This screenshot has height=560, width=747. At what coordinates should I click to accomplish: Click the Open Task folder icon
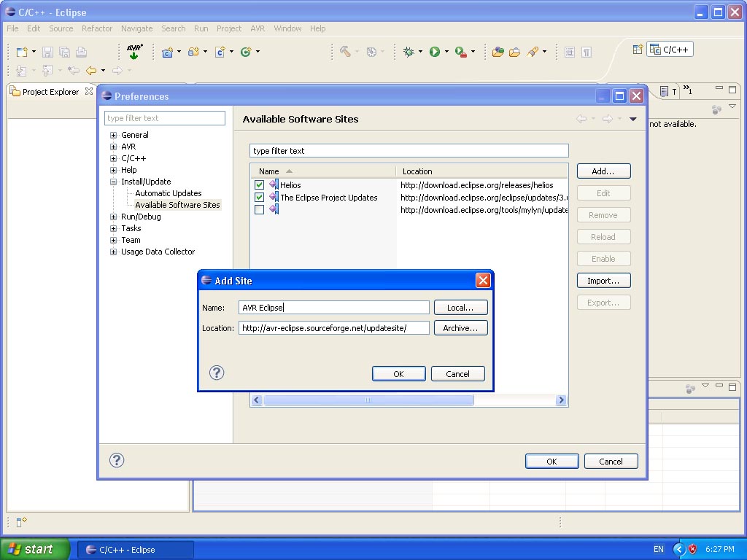coord(514,52)
